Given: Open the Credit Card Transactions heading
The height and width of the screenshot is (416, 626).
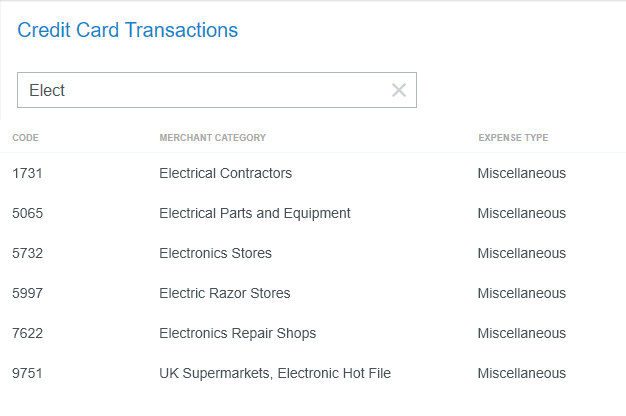Looking at the screenshot, I should tap(128, 30).
